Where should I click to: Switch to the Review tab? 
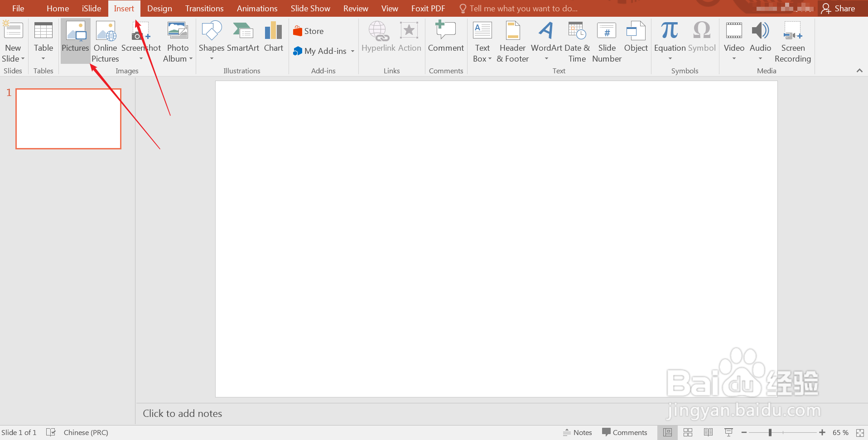pos(356,9)
